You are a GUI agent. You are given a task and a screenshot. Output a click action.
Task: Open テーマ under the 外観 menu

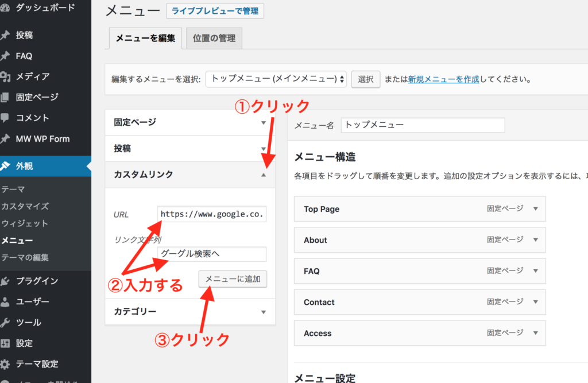[x=13, y=189]
